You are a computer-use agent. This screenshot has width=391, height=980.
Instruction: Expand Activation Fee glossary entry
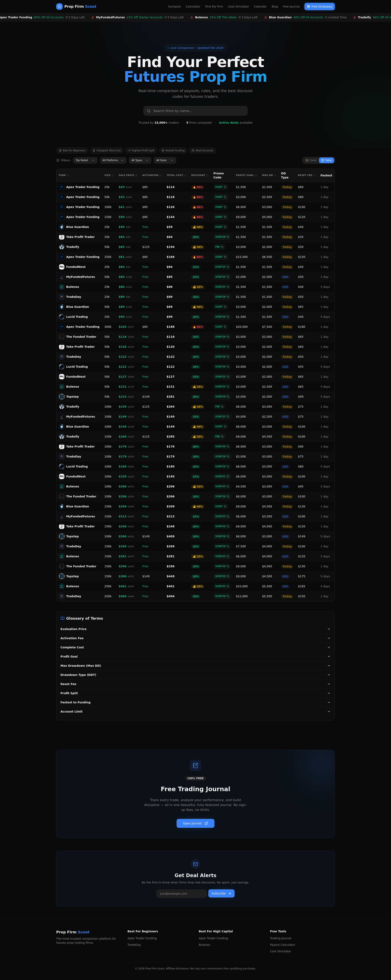coord(195,638)
